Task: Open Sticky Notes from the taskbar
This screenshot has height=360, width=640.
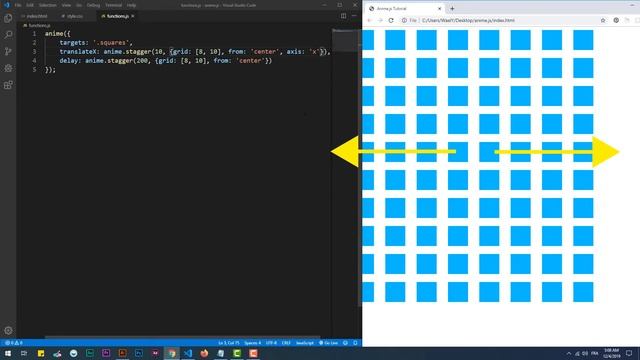Action: point(41,353)
